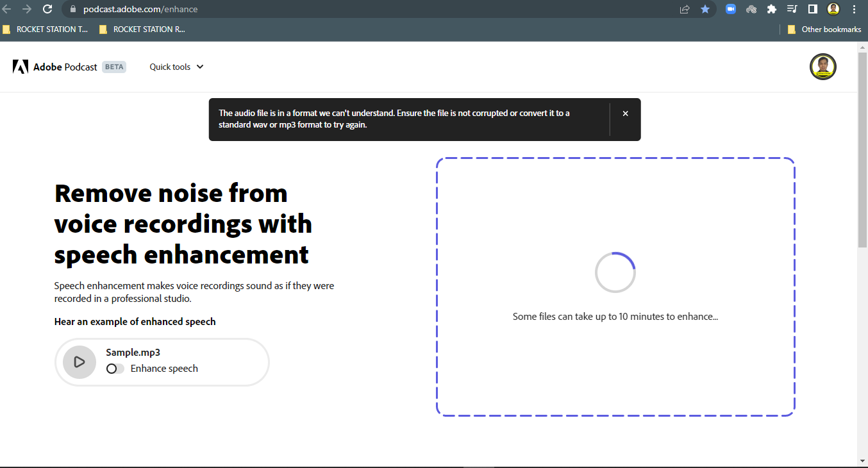View site information via the lock icon
This screenshot has width=868, height=468.
pos(72,9)
